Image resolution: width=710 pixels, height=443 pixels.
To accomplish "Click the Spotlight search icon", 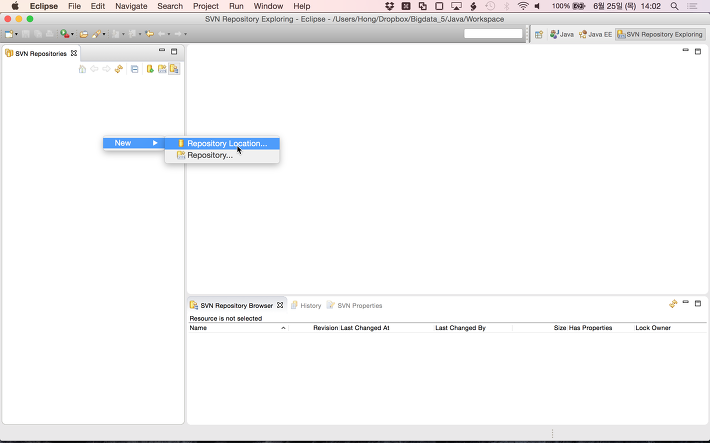I will (674, 6).
